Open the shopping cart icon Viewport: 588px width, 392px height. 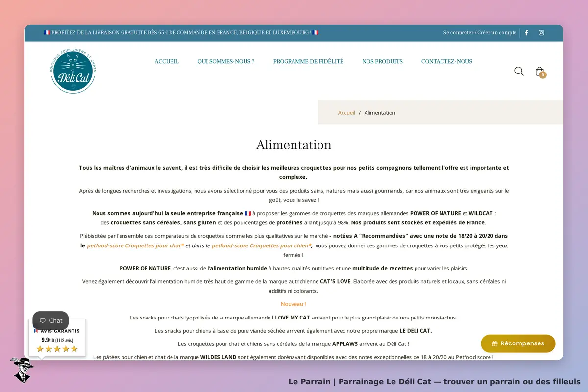tap(539, 72)
